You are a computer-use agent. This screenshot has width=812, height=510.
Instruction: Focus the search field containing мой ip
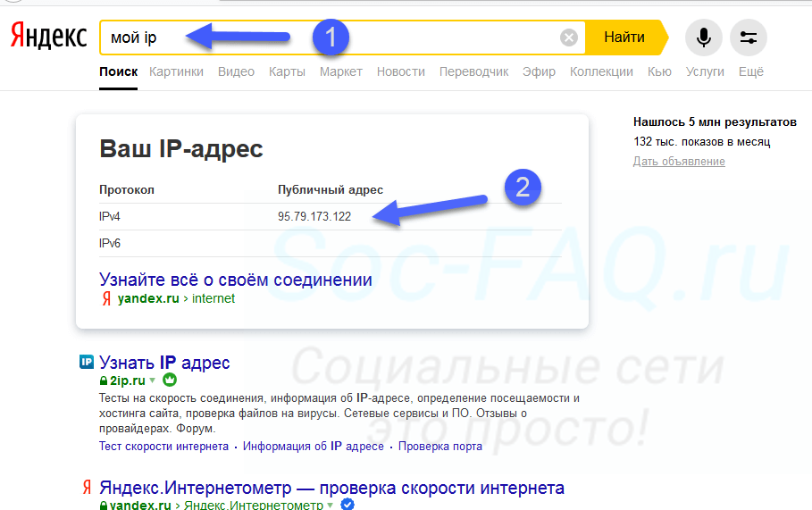tap(342, 38)
